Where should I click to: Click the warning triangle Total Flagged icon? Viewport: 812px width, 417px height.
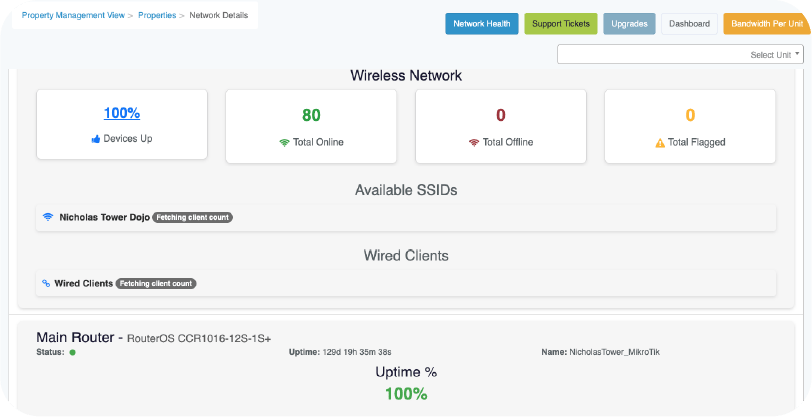tap(660, 142)
